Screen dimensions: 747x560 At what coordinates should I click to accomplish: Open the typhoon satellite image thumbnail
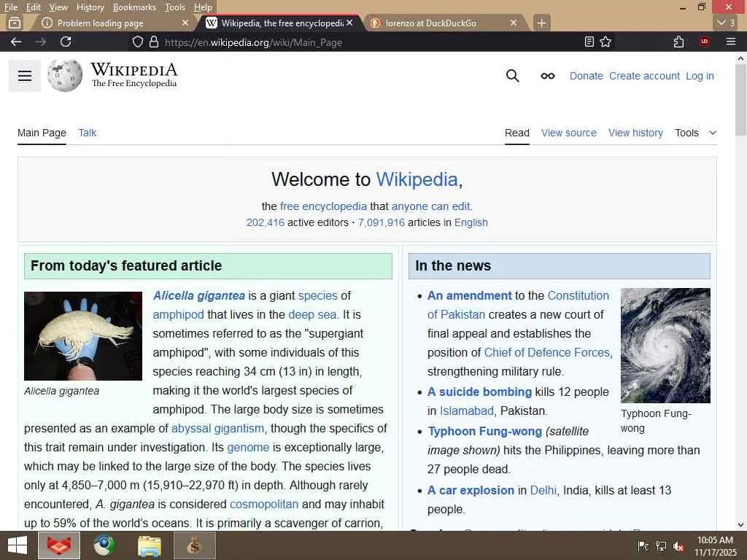point(665,346)
